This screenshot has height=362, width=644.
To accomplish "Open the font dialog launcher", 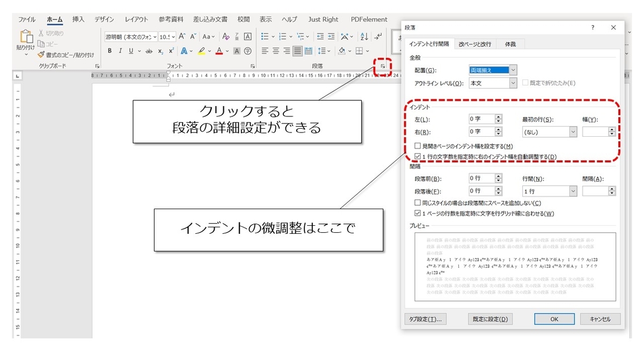I will click(253, 66).
